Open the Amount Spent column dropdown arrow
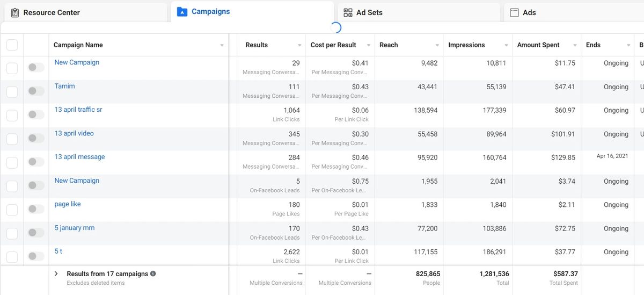 pos(575,46)
